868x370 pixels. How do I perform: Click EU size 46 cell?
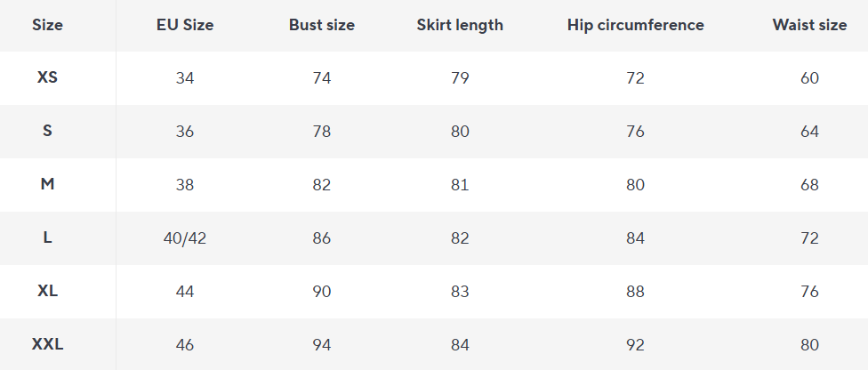pos(185,345)
